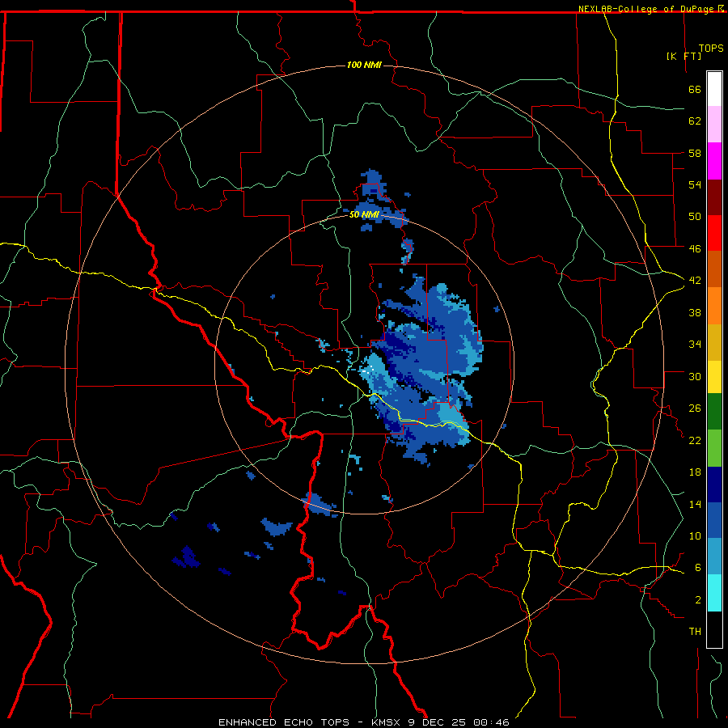This screenshot has width=728, height=728.
Task: Click the "TOPS" legend heading
Action: [x=711, y=48]
